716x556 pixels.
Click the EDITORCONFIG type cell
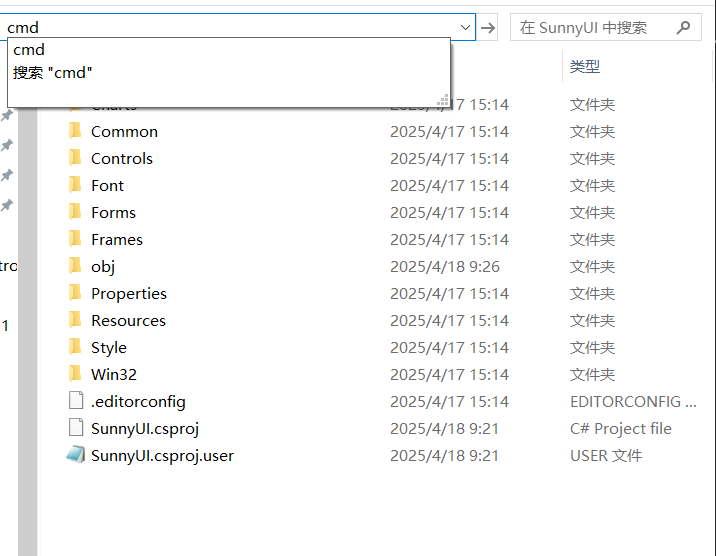coord(633,402)
